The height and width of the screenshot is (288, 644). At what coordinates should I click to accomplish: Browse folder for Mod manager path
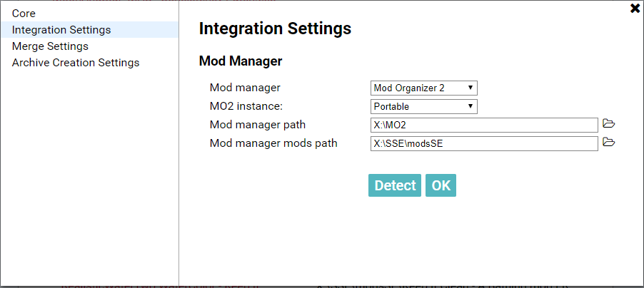(608, 124)
